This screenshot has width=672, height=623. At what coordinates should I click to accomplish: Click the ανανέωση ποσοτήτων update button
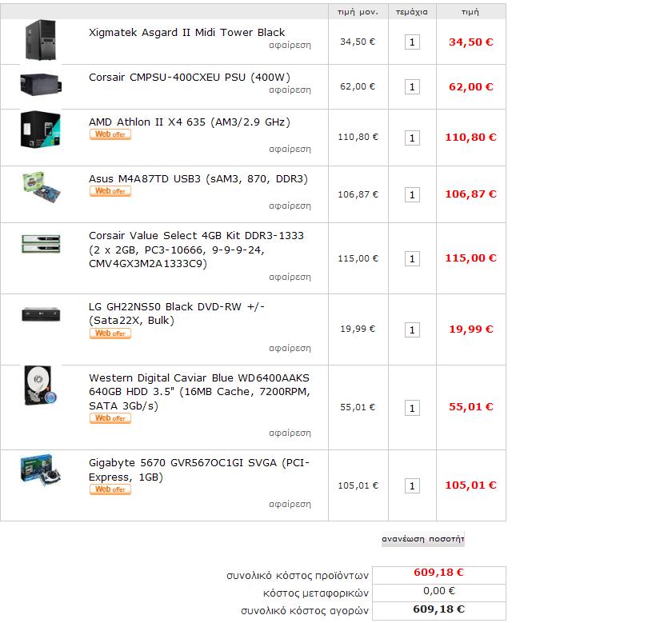point(423,539)
